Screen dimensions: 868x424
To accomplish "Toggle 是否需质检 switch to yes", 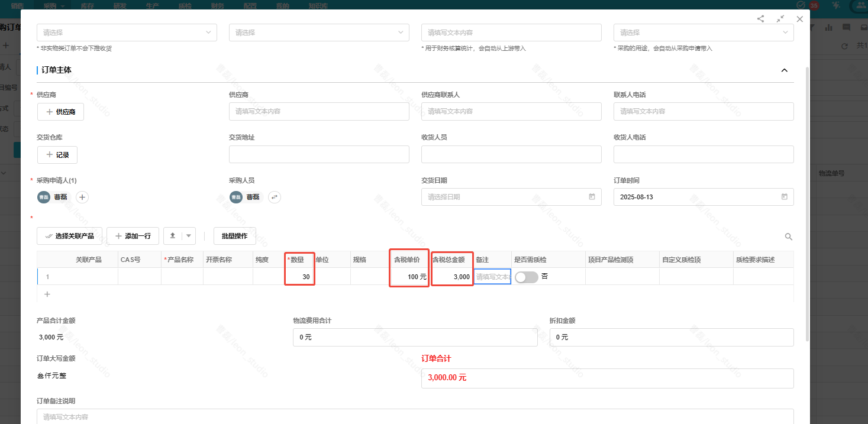I will pyautogui.click(x=526, y=276).
